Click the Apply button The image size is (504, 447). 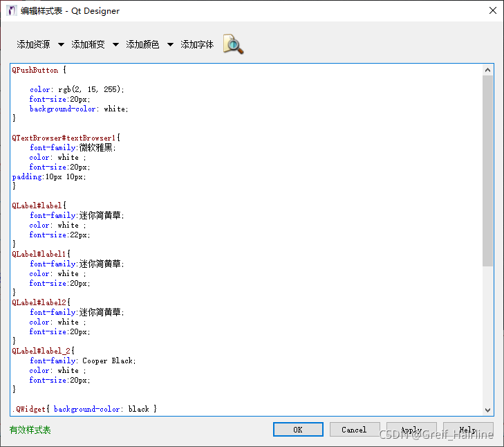coord(411,430)
